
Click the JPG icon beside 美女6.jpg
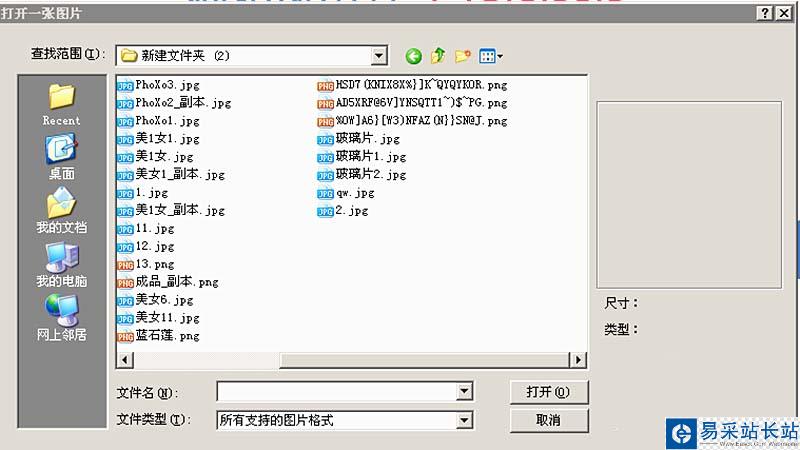click(125, 301)
